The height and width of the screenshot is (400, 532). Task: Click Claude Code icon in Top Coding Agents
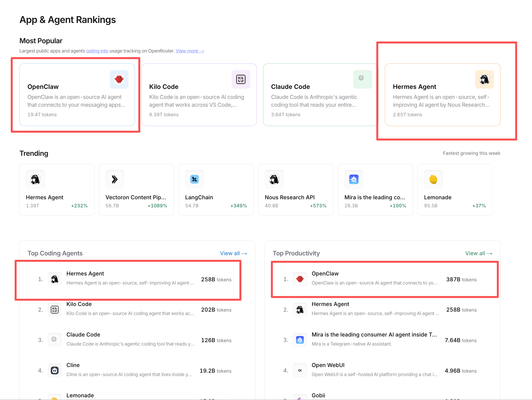click(55, 340)
